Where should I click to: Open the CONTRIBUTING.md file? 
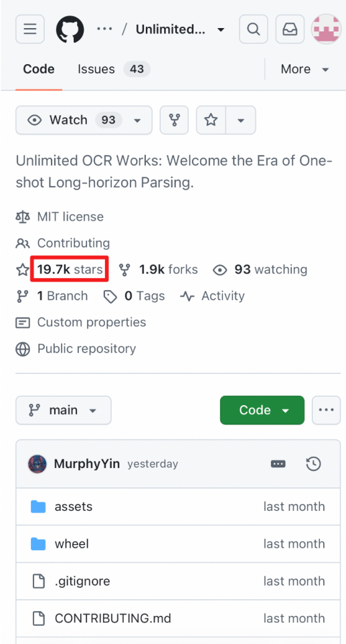pos(113,618)
